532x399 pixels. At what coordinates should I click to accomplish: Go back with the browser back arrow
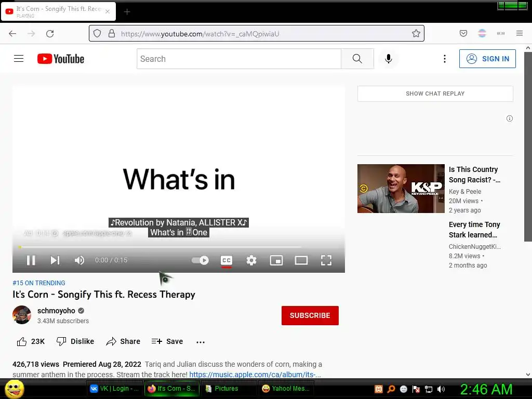12,34
